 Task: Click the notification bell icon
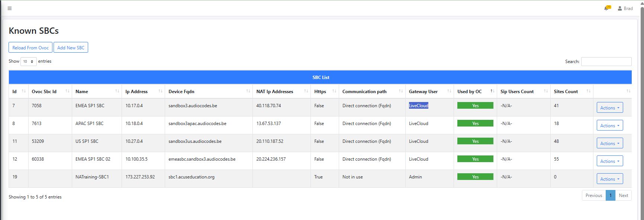(606, 8)
